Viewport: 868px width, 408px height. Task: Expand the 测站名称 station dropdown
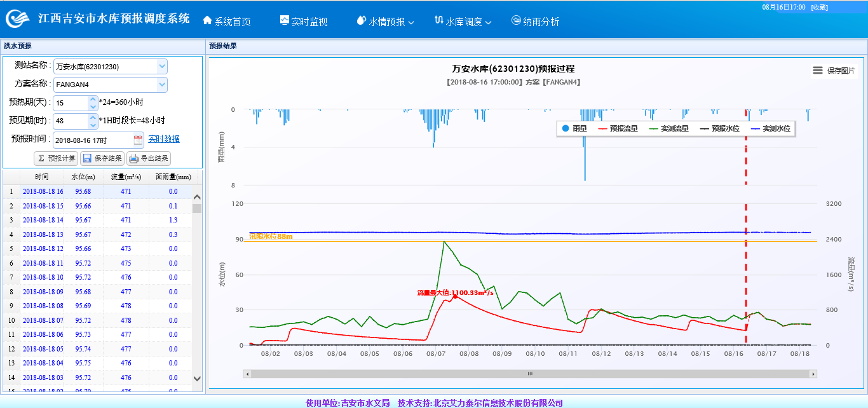(x=162, y=66)
